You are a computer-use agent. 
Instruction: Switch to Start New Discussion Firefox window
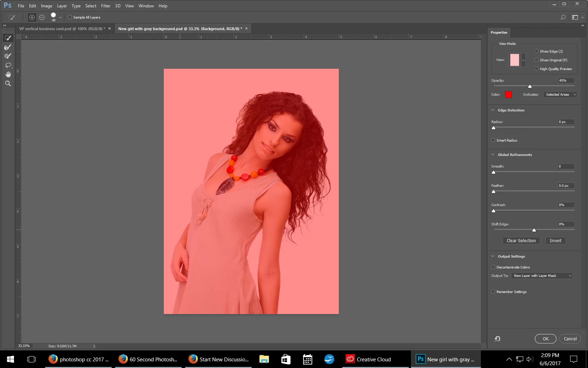pyautogui.click(x=218, y=359)
